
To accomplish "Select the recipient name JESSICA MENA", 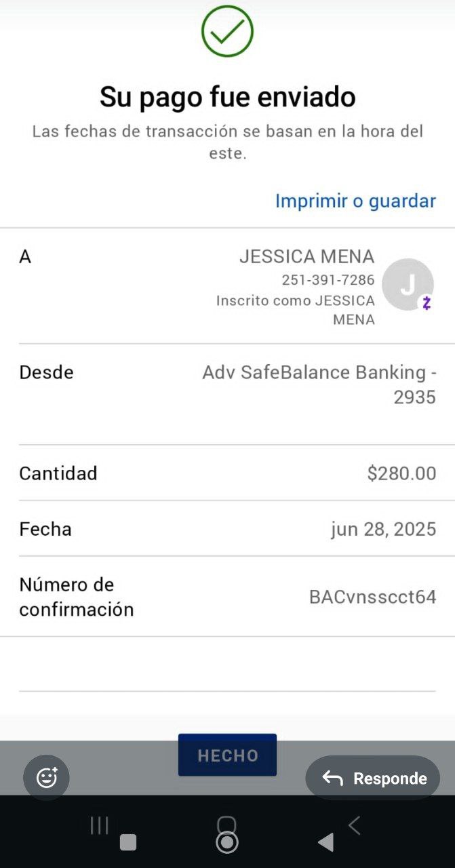I will (306, 256).
